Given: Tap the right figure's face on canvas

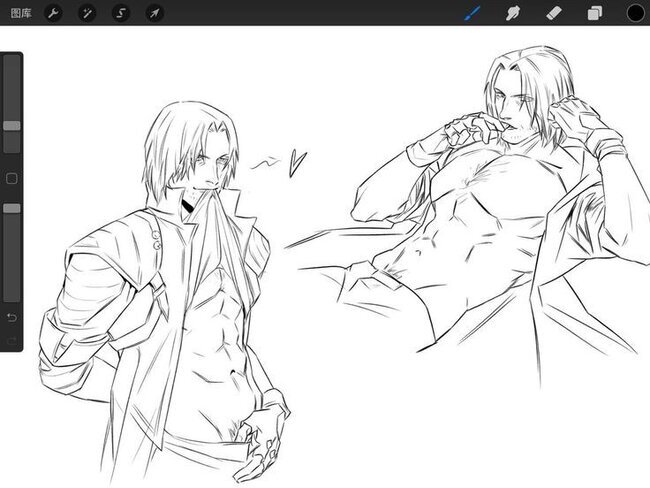Looking at the screenshot, I should 517,100.
